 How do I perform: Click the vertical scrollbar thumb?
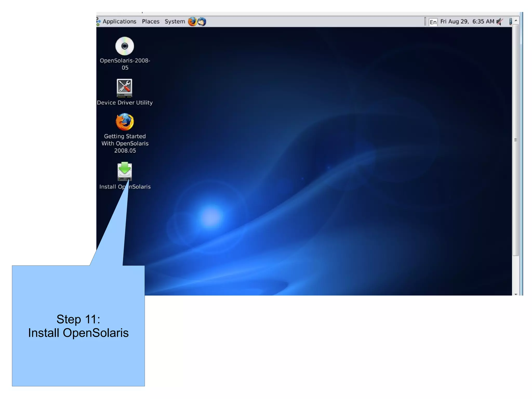click(x=516, y=140)
